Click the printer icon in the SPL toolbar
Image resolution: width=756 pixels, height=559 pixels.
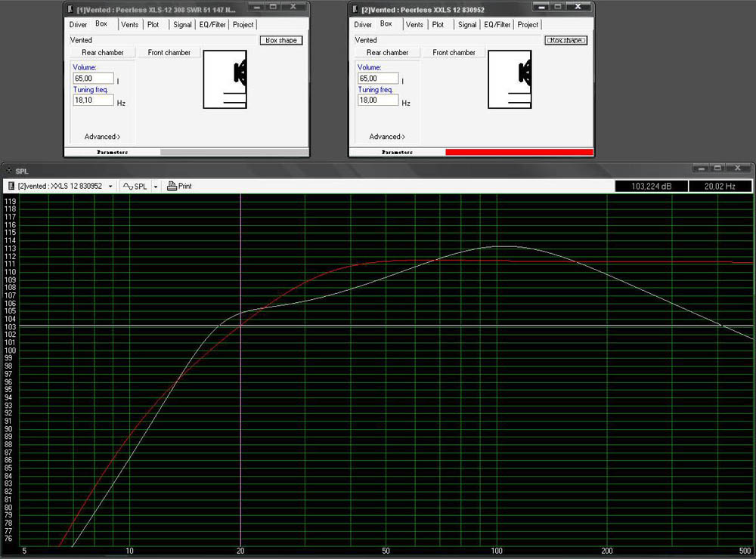click(172, 186)
